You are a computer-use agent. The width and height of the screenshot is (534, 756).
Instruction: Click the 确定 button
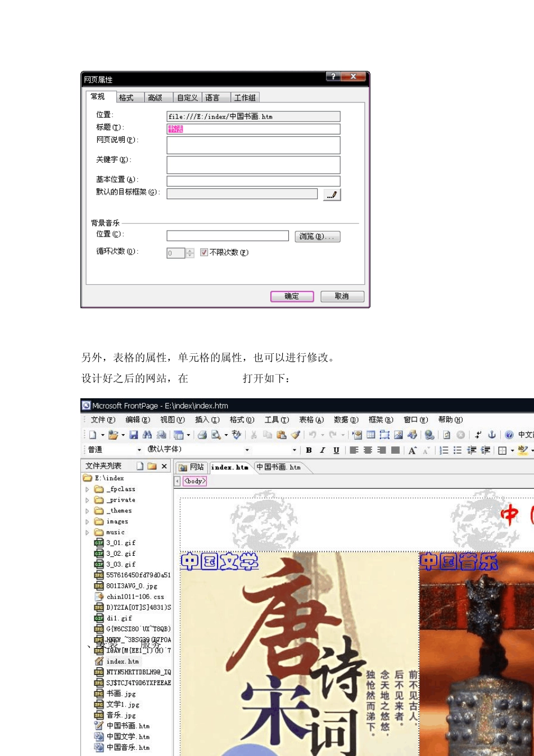click(292, 296)
